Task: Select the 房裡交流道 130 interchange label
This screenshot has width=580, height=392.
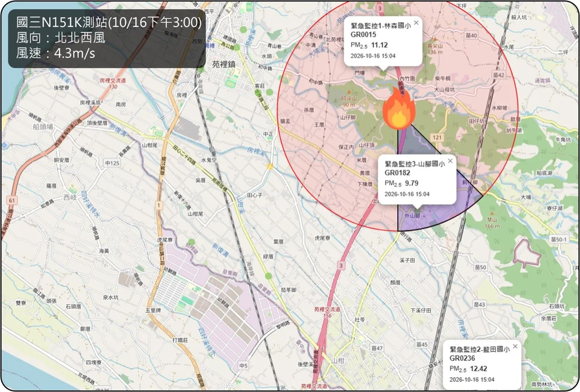Action: tap(113, 84)
